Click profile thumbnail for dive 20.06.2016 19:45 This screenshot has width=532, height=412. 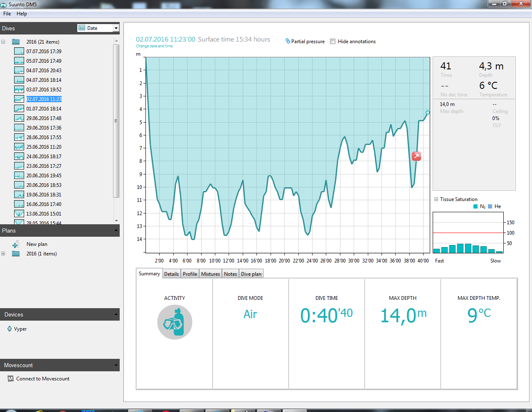(x=19, y=176)
